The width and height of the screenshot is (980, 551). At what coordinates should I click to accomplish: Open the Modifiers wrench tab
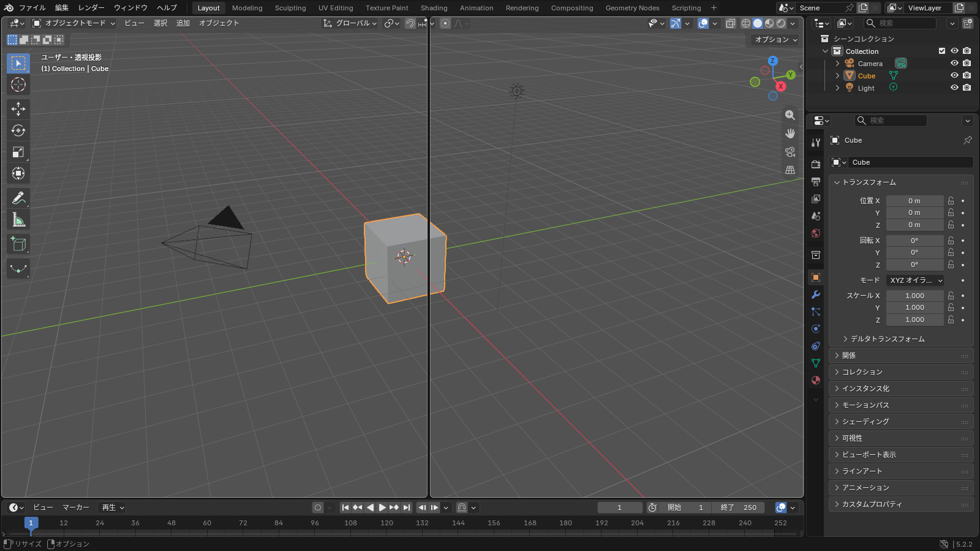pos(816,294)
